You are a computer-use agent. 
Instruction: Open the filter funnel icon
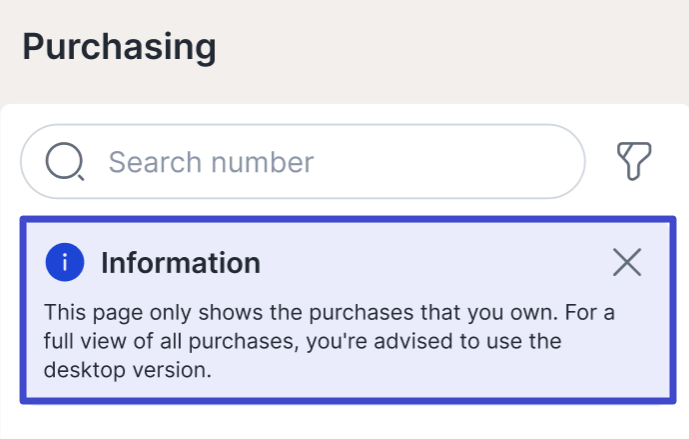point(634,161)
